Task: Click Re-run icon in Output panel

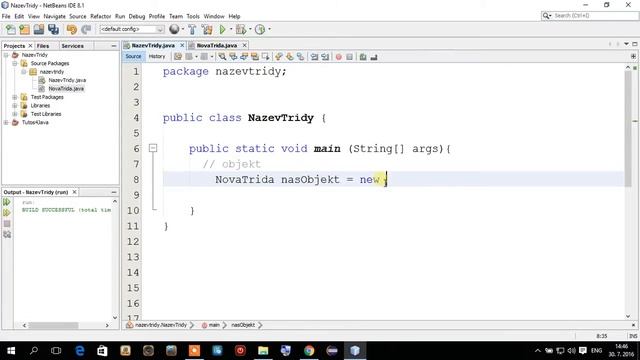Action: coord(7,202)
